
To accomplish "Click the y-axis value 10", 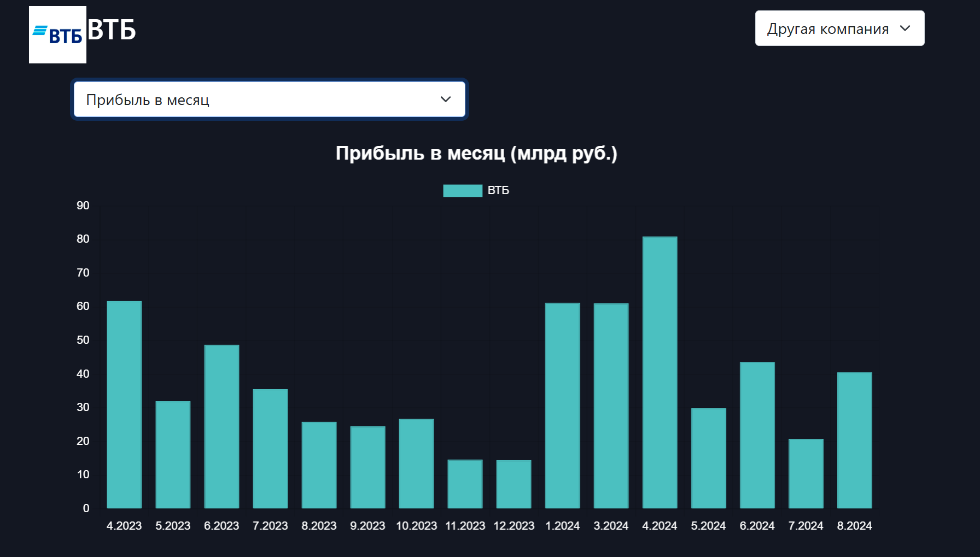I will click(83, 474).
